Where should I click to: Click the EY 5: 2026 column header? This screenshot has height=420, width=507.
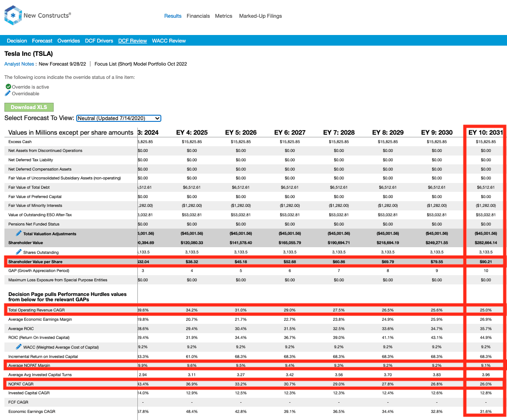coord(241,132)
